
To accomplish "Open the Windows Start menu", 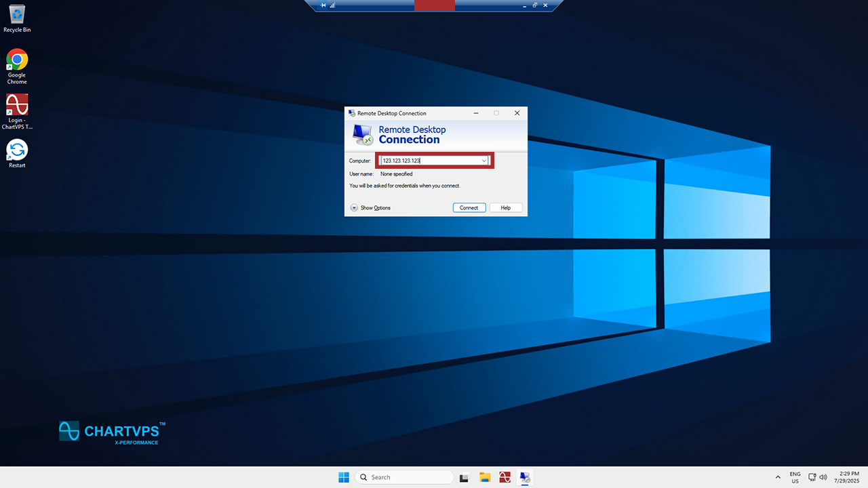I will tap(344, 477).
